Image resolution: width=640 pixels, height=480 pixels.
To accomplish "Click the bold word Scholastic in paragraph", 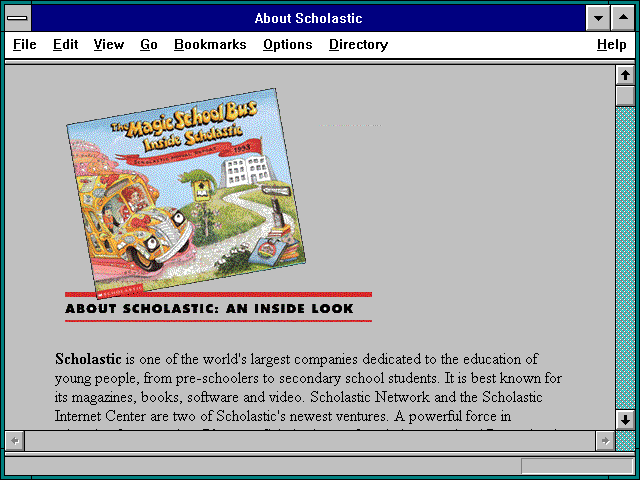I will click(88, 359).
